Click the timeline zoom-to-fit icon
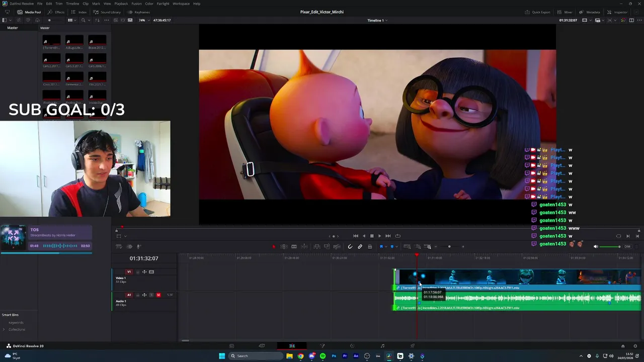The image size is (644, 362). click(407, 246)
